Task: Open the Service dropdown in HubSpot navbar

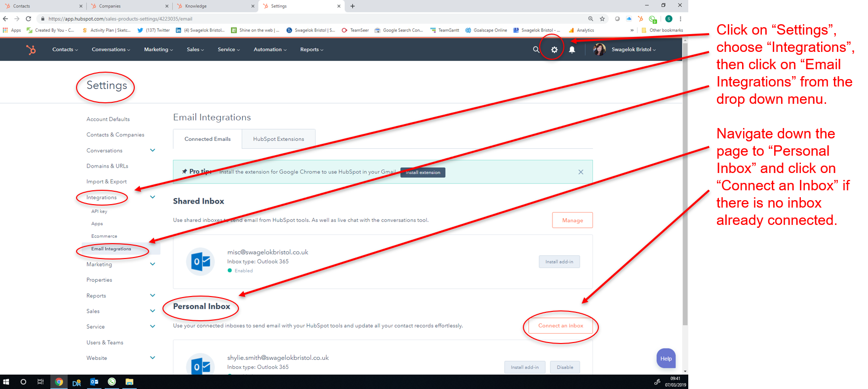Action: point(229,49)
